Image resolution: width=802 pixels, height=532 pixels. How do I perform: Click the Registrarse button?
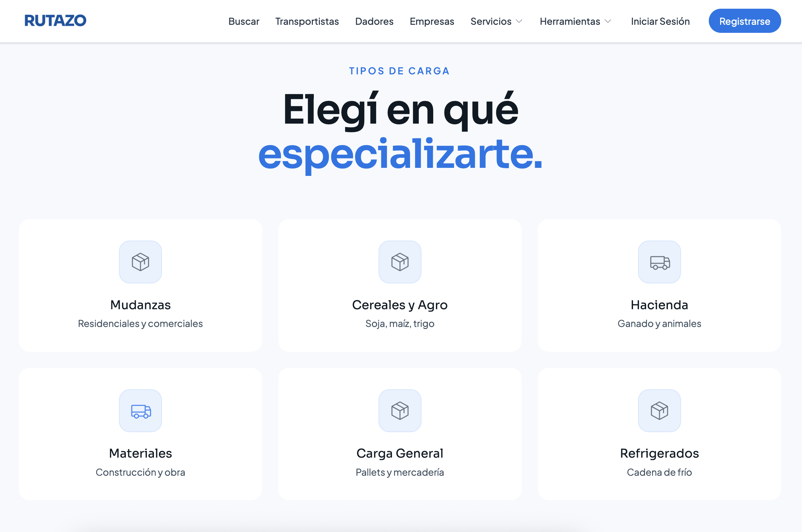click(x=745, y=21)
